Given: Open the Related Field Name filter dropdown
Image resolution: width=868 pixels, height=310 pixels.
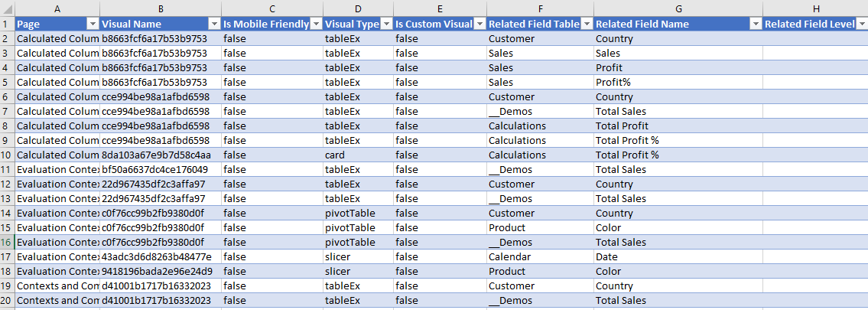Looking at the screenshot, I should [x=754, y=24].
